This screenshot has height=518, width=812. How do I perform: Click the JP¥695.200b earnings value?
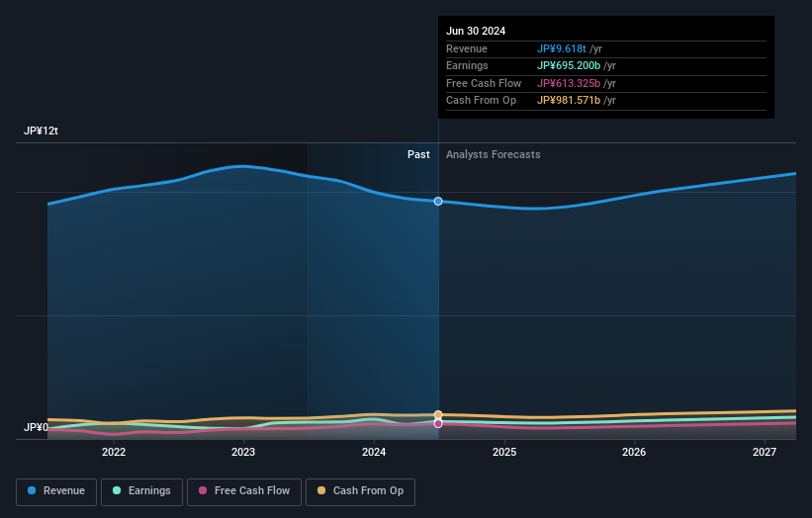569,65
